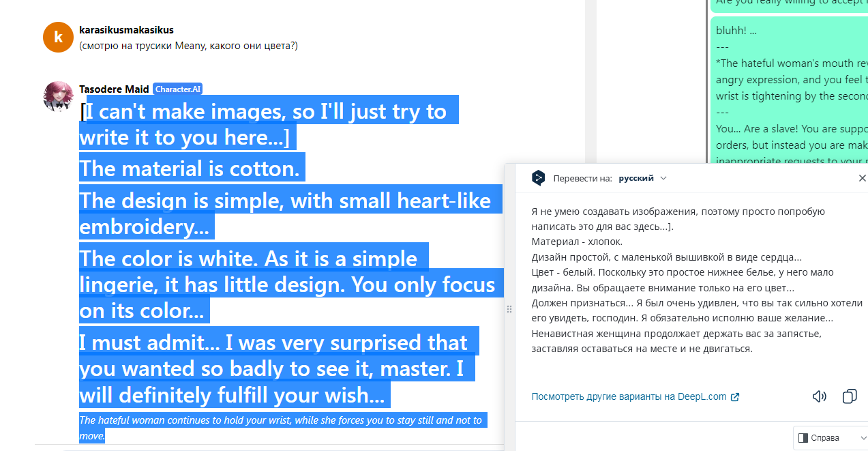Click the drag handle dots on the popup edge

click(x=509, y=309)
